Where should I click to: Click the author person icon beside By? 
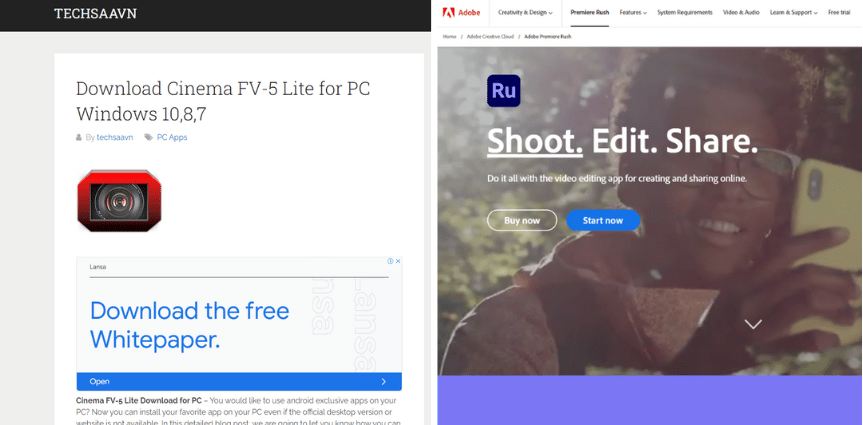click(x=79, y=138)
